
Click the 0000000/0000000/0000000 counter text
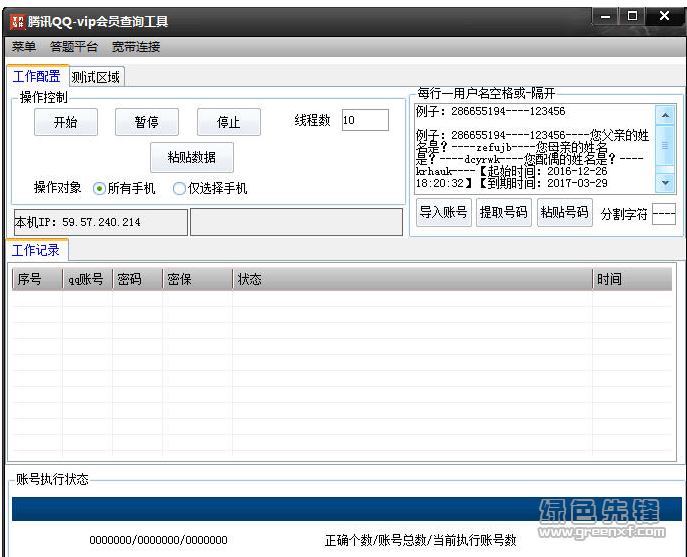(158, 540)
